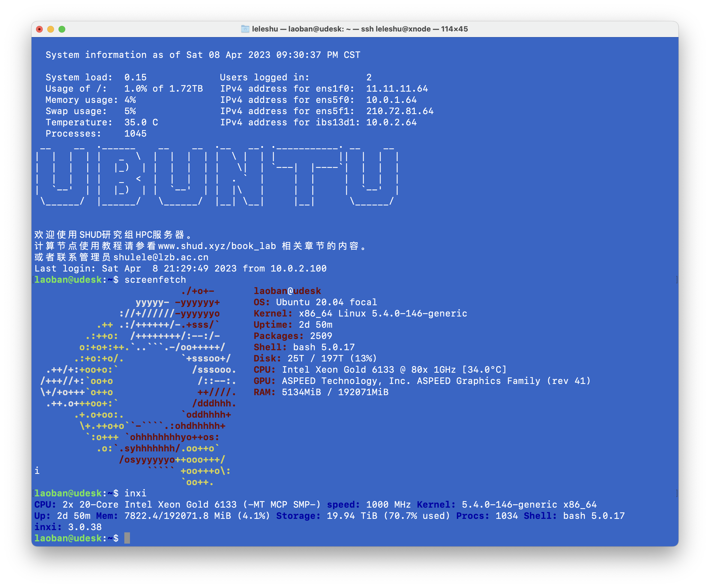Screen dimensions: 710x588
Task: Click IPv4 address 10.0.1.64 for ens5f0
Action: (392, 100)
